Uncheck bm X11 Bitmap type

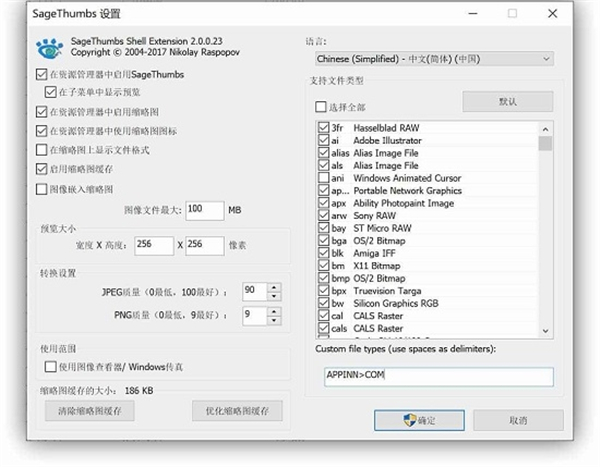tap(324, 265)
